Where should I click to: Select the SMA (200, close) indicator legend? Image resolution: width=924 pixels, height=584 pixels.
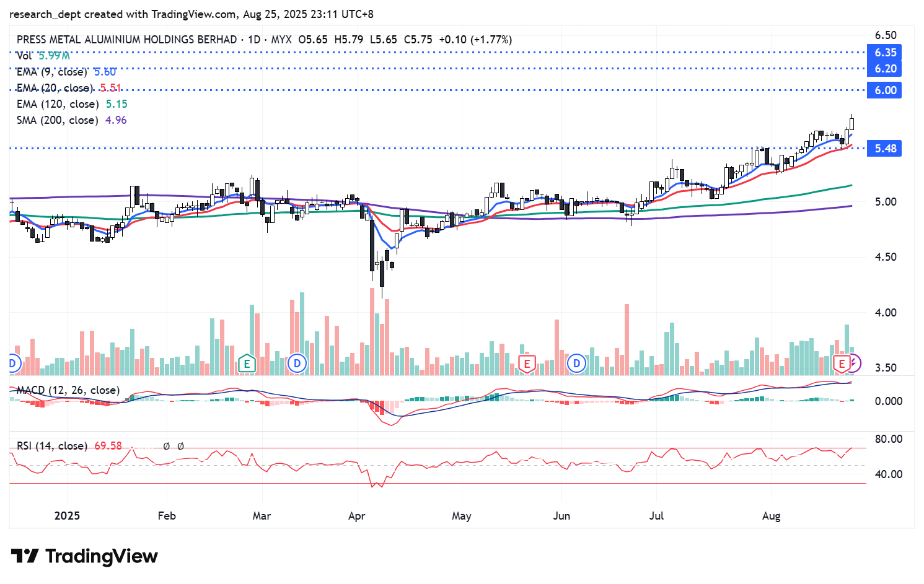71,120
